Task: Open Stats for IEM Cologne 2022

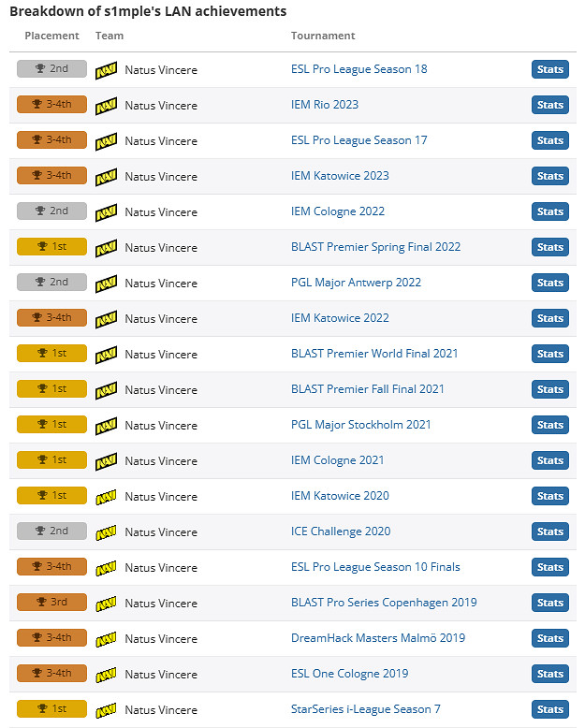Action: (549, 211)
